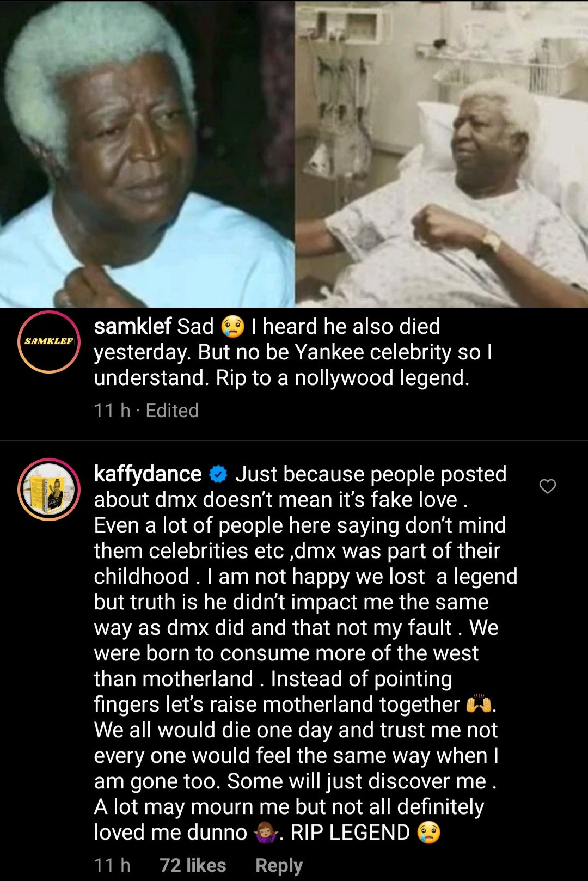Viewport: 588px width, 881px height.
Task: Tap the 'Just because people posted' opening line
Action: click(371, 474)
